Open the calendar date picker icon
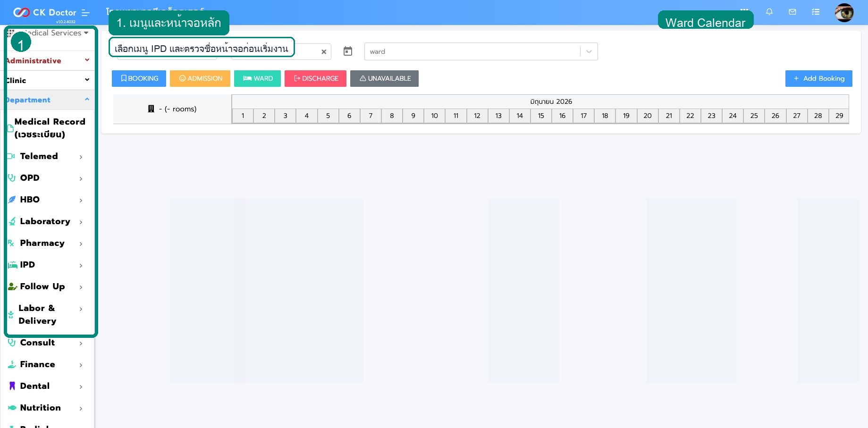868x428 pixels. 348,51
